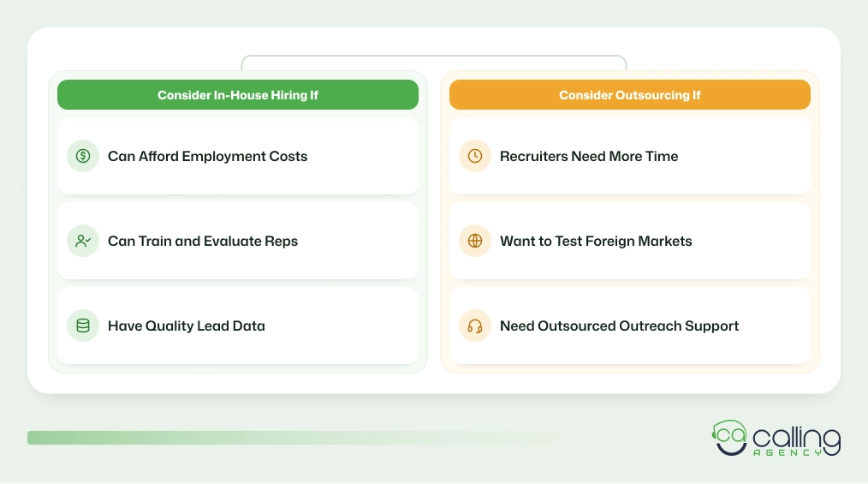Click the person checkmark icon beside Train Reps
Image resolution: width=868 pixels, height=484 pixels.
83,241
